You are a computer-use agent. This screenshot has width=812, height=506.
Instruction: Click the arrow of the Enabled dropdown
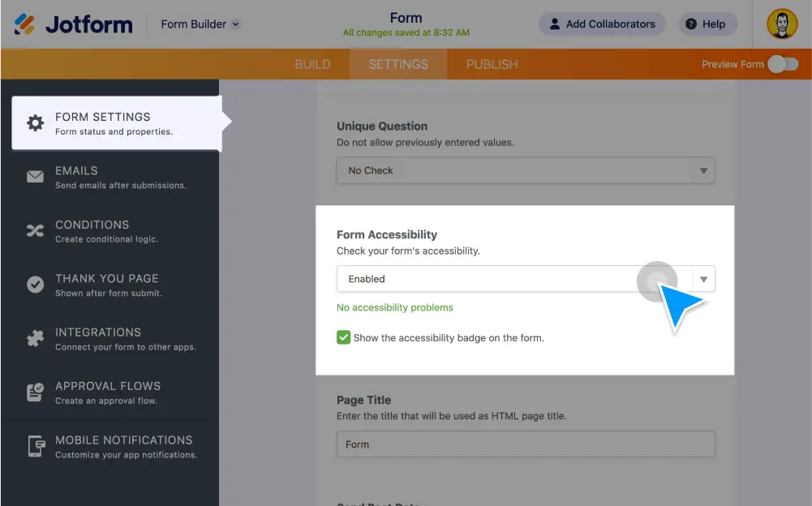(703, 279)
